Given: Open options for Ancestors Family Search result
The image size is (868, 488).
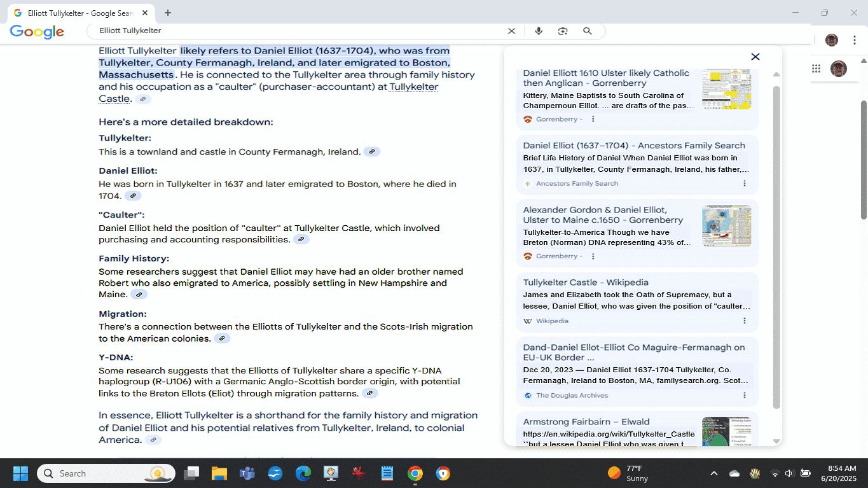Looking at the screenshot, I should pyautogui.click(x=745, y=183).
